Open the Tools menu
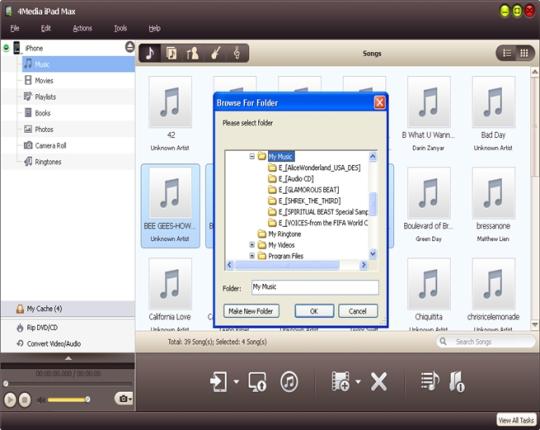 (x=120, y=28)
